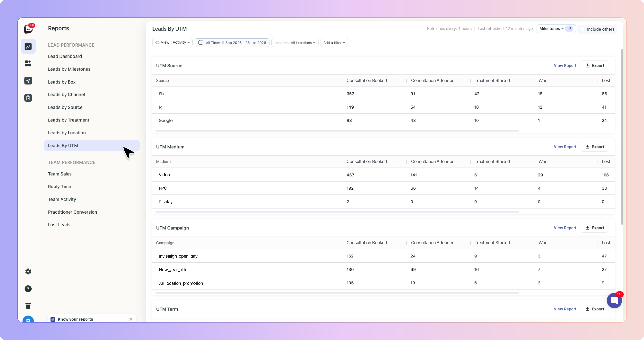Viewport: 644px width, 340px height.
Task: Enable the Include others checkbox
Action: pos(582,29)
